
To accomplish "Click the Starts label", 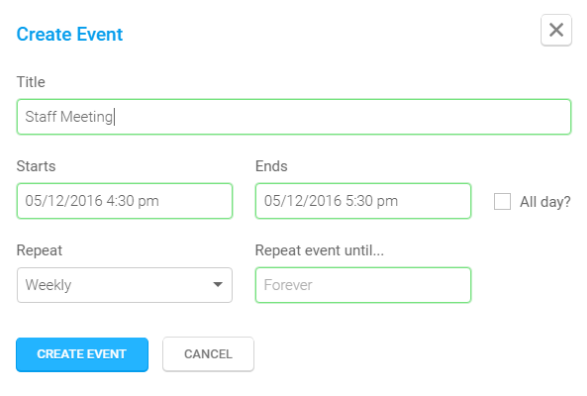I will click(x=36, y=166).
